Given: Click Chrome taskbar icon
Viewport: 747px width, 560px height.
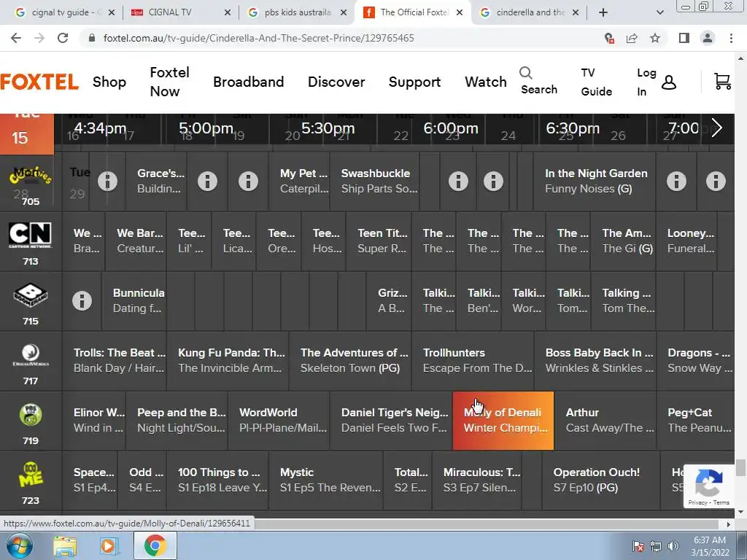Looking at the screenshot, I should pos(155,545).
